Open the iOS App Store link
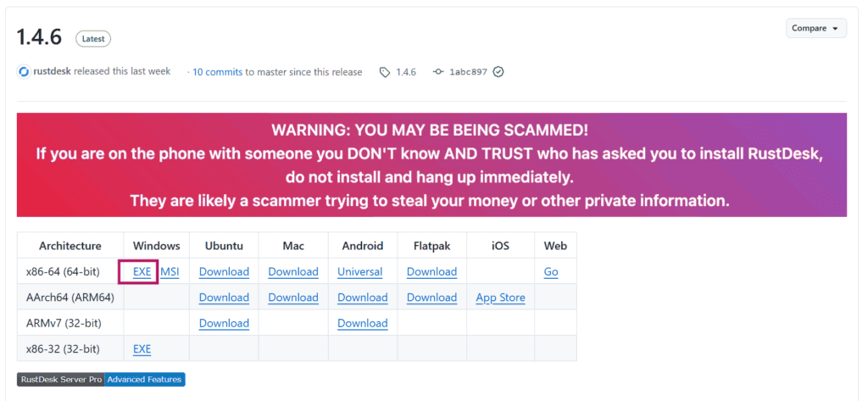The width and height of the screenshot is (868, 401). 500,298
